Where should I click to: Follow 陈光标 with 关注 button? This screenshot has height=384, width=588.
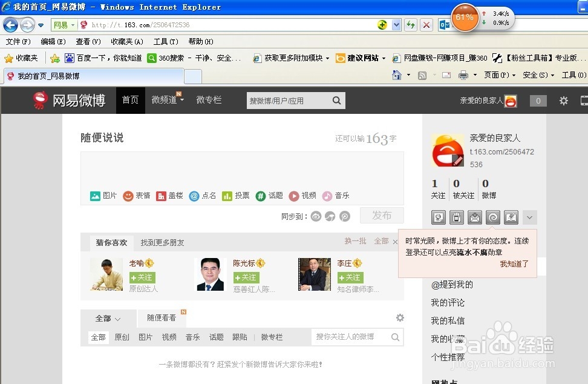[x=246, y=277]
